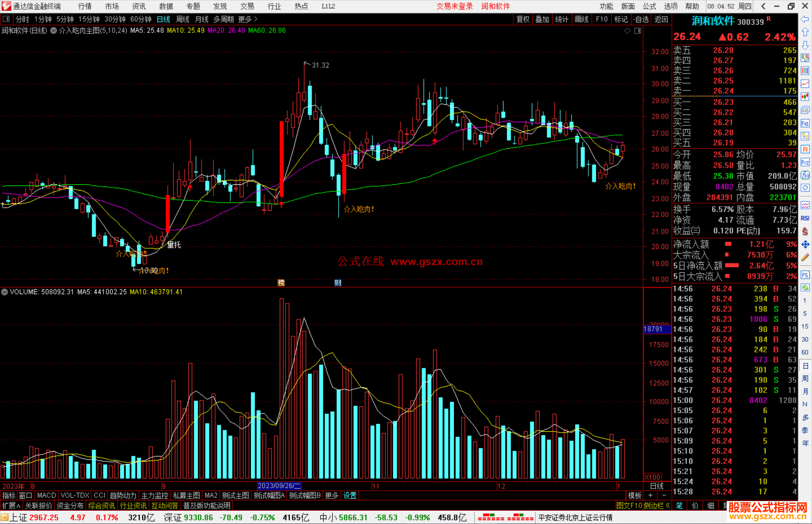
Task: Click the 交易未登录 trading login text
Action: point(454,6)
